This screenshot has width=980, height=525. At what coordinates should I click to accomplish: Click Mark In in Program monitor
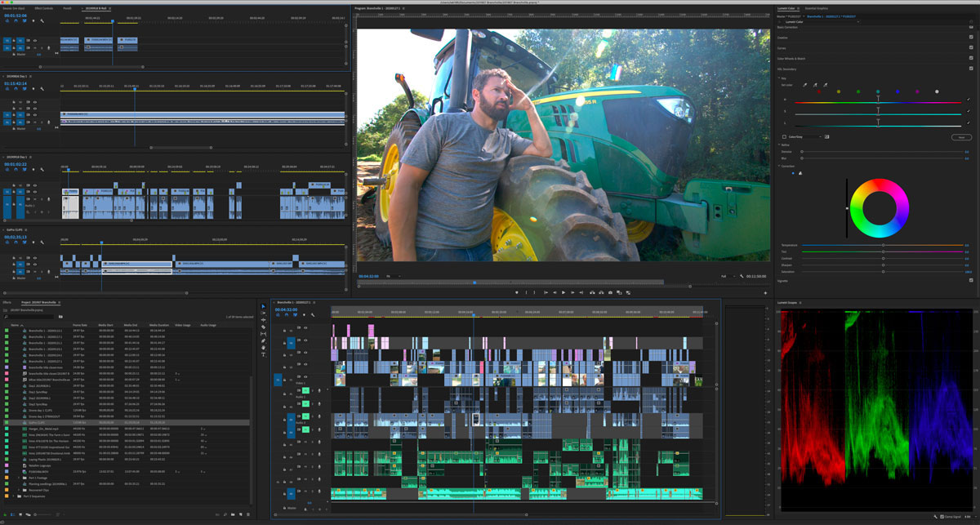[x=526, y=292]
